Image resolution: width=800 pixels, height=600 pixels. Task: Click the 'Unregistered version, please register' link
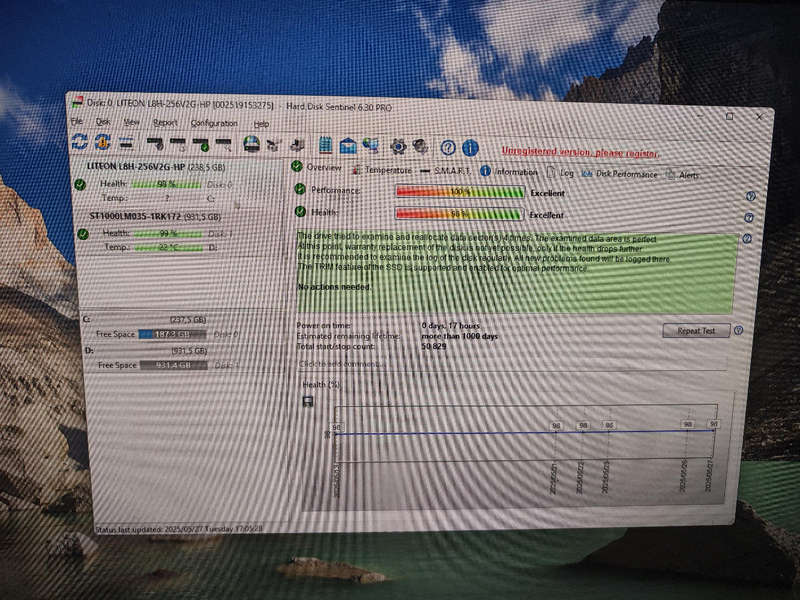580,152
